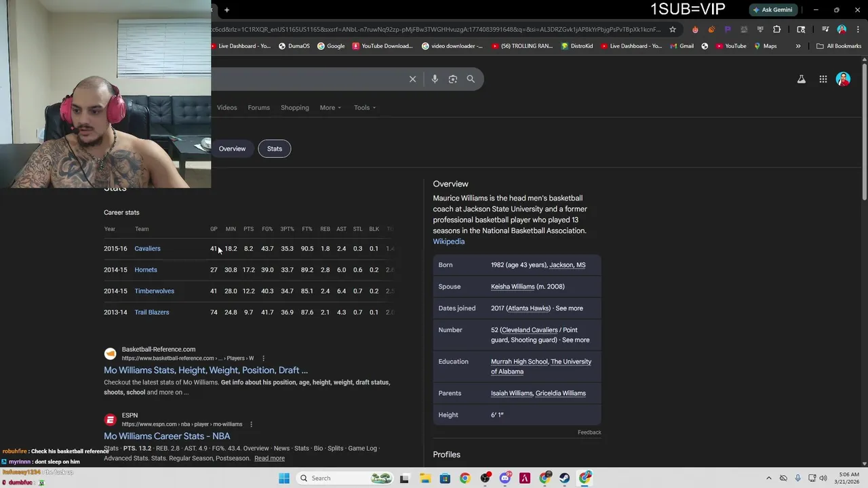Open the Extensions puzzle icon

(x=777, y=29)
